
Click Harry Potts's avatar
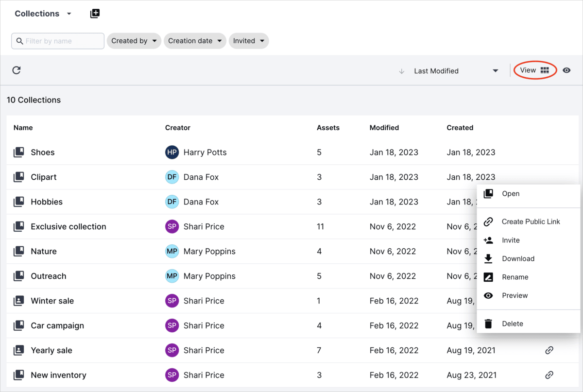click(x=171, y=152)
